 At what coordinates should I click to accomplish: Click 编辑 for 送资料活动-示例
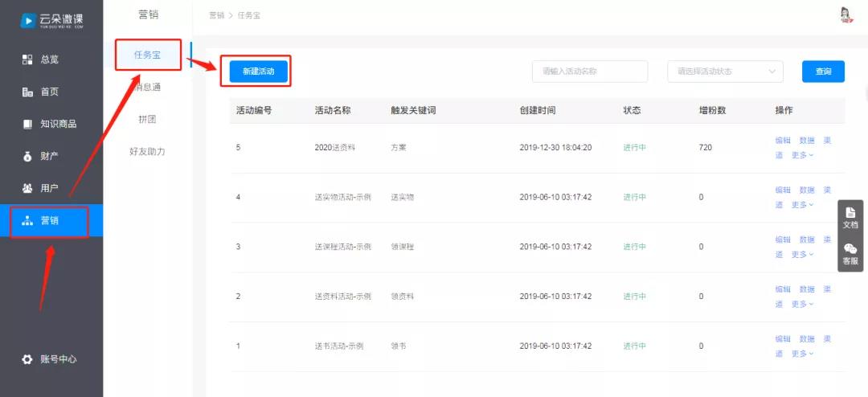coord(783,289)
